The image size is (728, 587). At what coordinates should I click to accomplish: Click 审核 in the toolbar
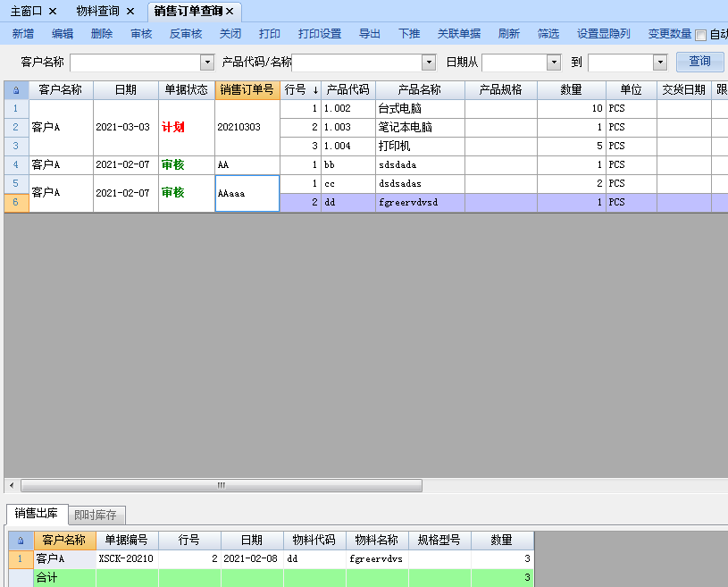(x=141, y=34)
